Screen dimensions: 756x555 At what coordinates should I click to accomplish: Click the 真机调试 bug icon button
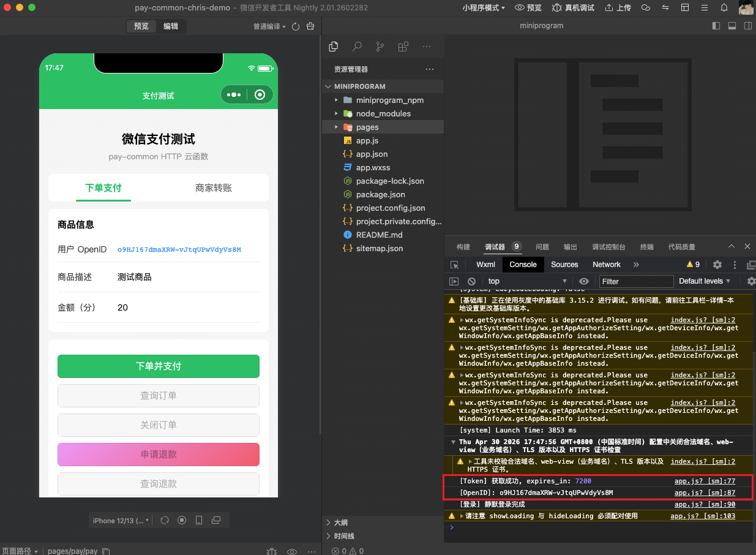(x=572, y=8)
